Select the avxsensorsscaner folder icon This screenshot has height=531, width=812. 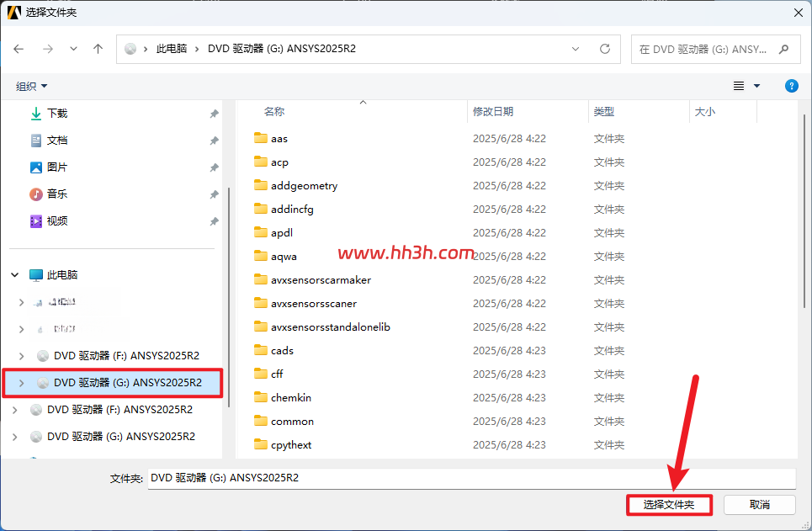[261, 303]
